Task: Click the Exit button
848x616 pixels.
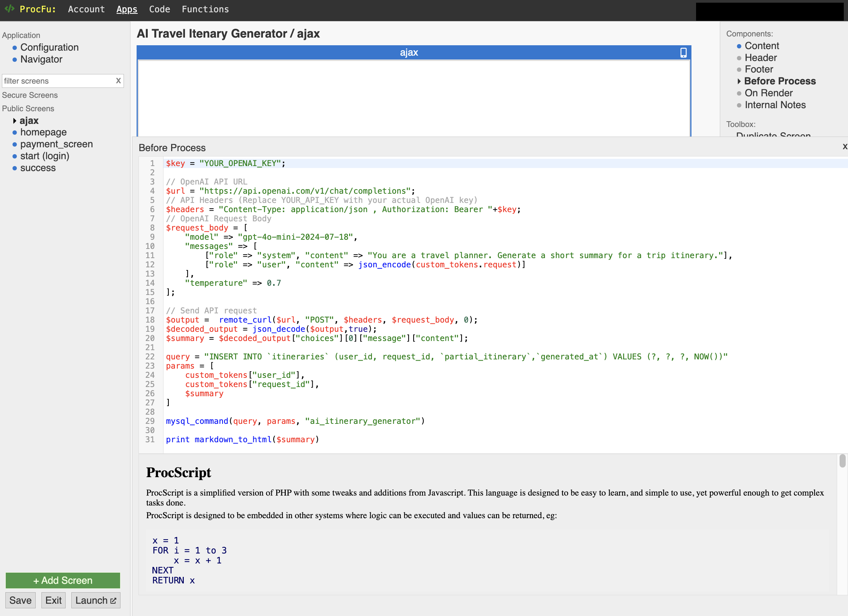Action: pos(53,600)
